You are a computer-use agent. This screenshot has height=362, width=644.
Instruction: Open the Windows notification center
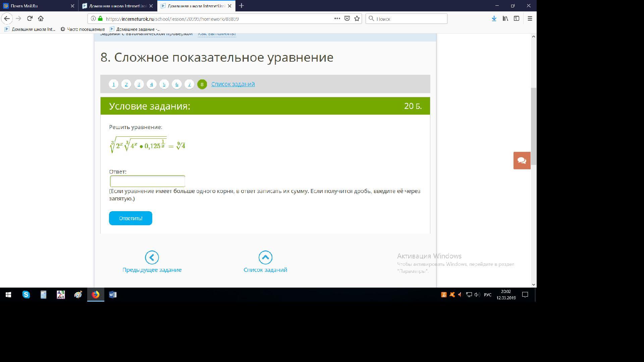point(525,295)
